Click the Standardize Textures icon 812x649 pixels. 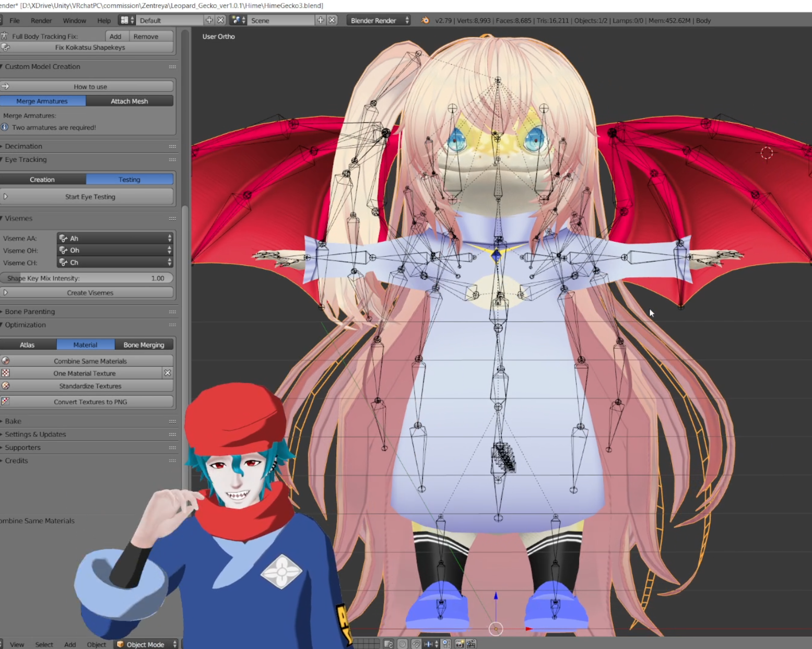[6, 386]
